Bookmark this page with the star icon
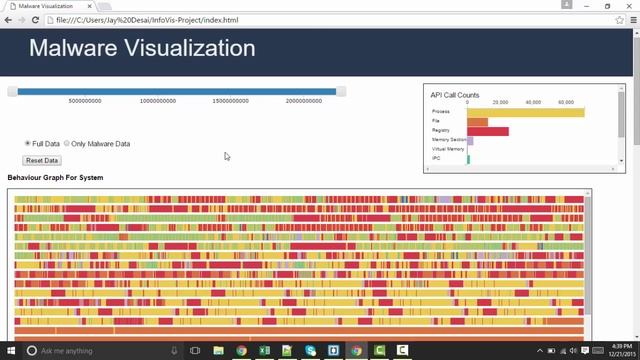 tap(619, 20)
